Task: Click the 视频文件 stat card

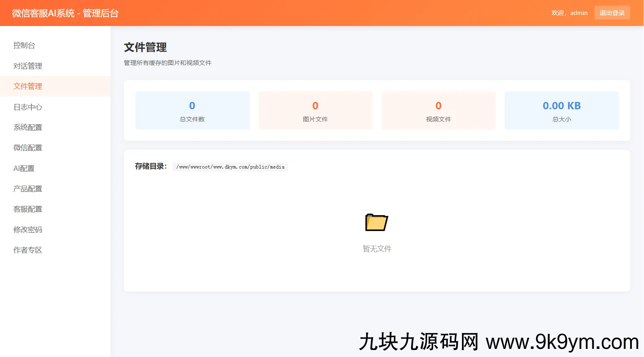Action: (438, 110)
